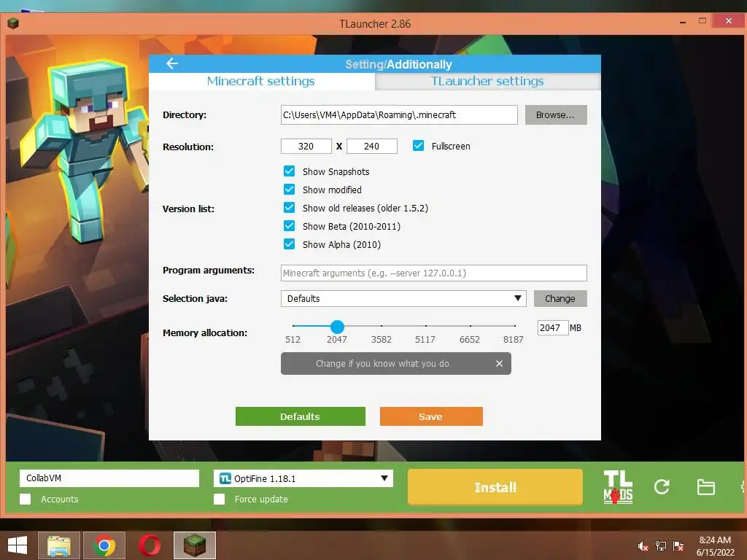Click the 3582 memory label
Screen dimensions: 747x560
point(381,340)
